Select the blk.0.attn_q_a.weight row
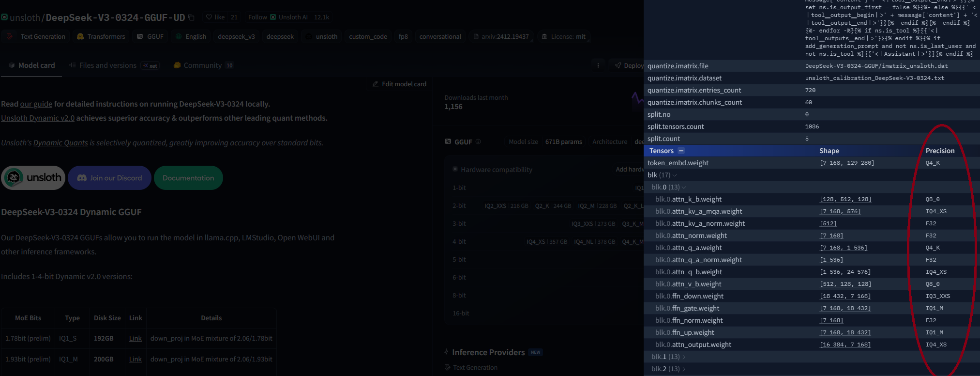This screenshot has height=376, width=980. coord(812,248)
